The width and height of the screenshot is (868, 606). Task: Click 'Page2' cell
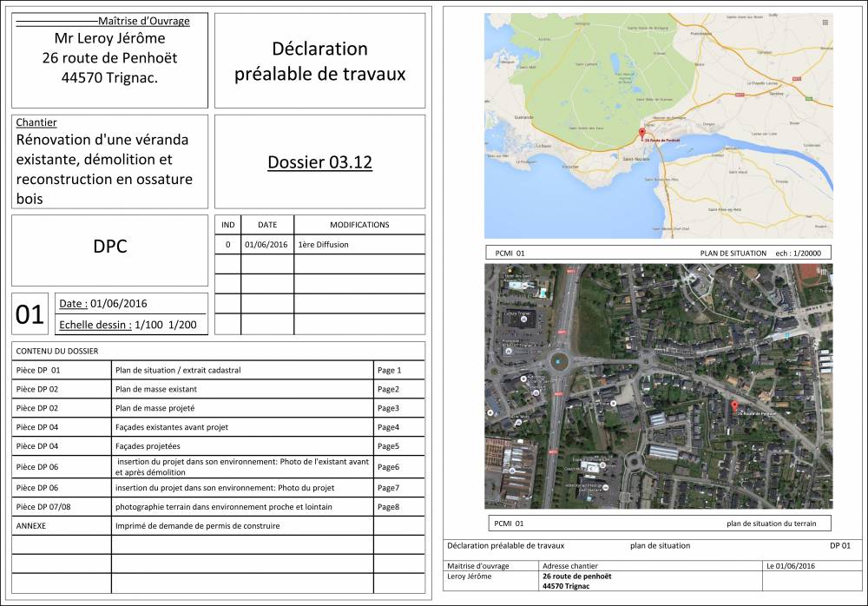(x=388, y=390)
